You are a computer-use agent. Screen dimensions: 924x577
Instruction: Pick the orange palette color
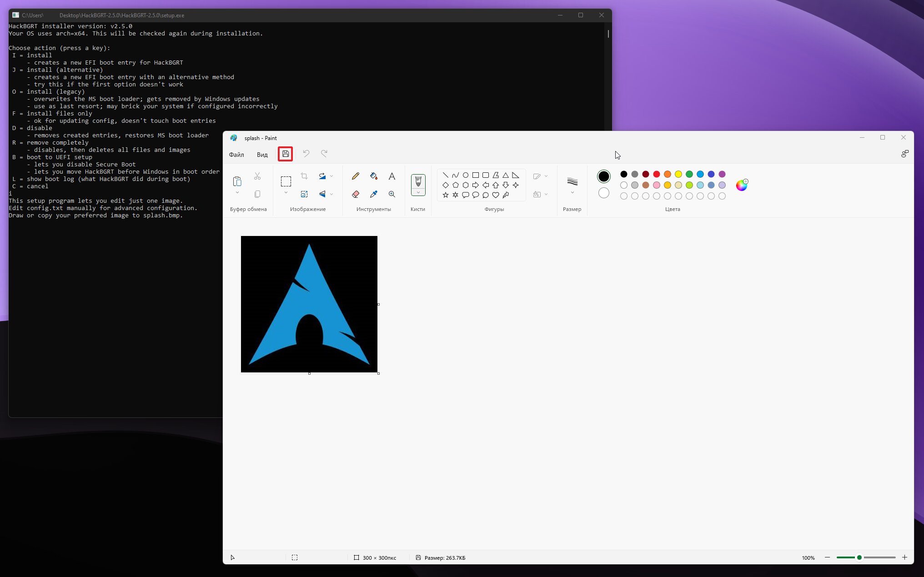668,174
